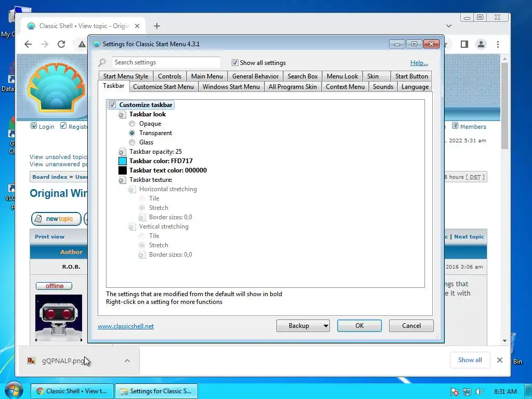Click the newtopic forum button

coord(56,219)
